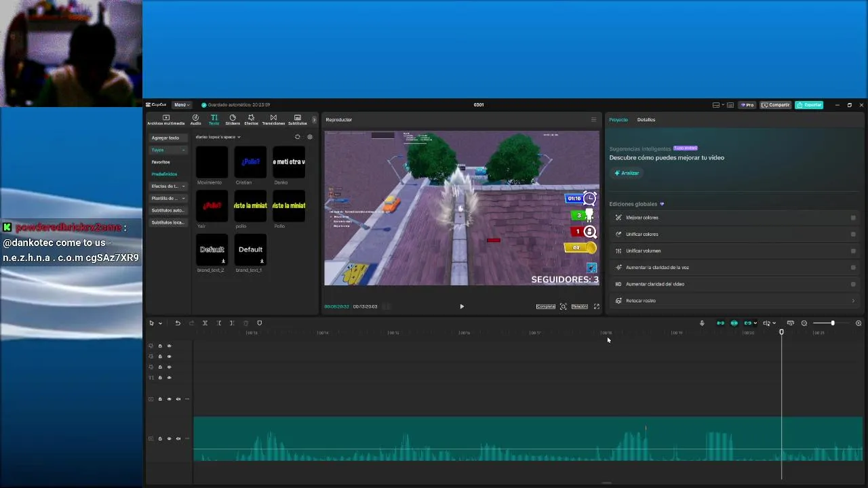The image size is (868, 488).
Task: Enable Unificar volumen checkbox
Action: pyautogui.click(x=853, y=251)
